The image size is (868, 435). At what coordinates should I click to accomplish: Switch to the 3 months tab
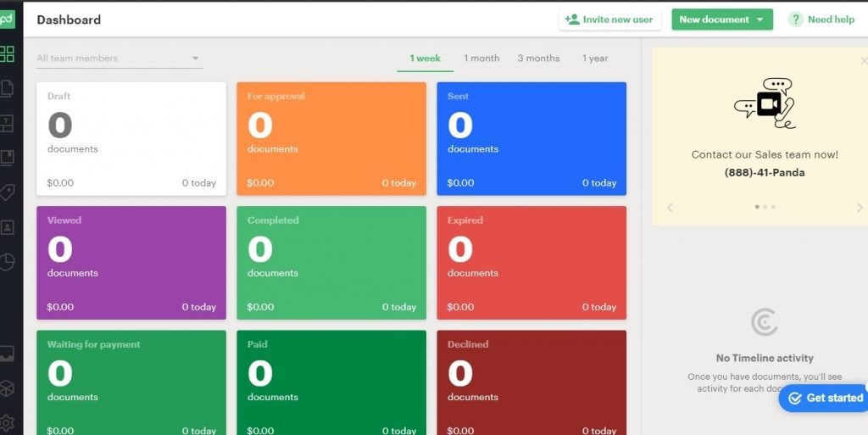538,59
